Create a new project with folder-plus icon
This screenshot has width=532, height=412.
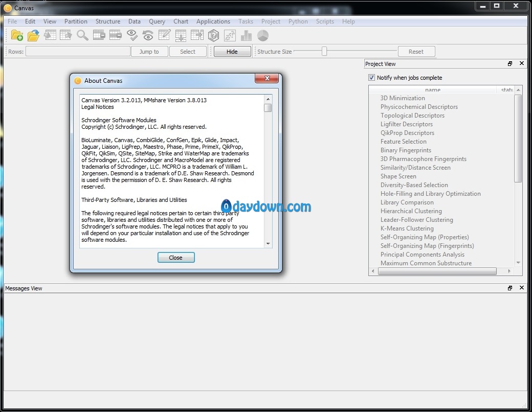[x=17, y=35]
